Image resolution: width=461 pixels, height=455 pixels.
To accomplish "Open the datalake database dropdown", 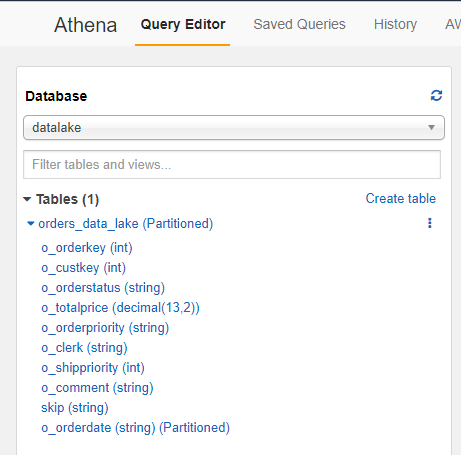I will pos(234,127).
